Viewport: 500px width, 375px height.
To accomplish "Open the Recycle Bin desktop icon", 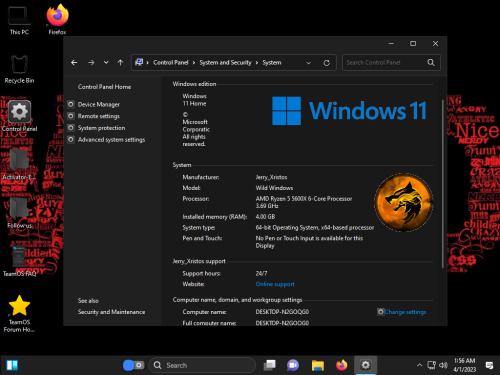I will (x=19, y=69).
